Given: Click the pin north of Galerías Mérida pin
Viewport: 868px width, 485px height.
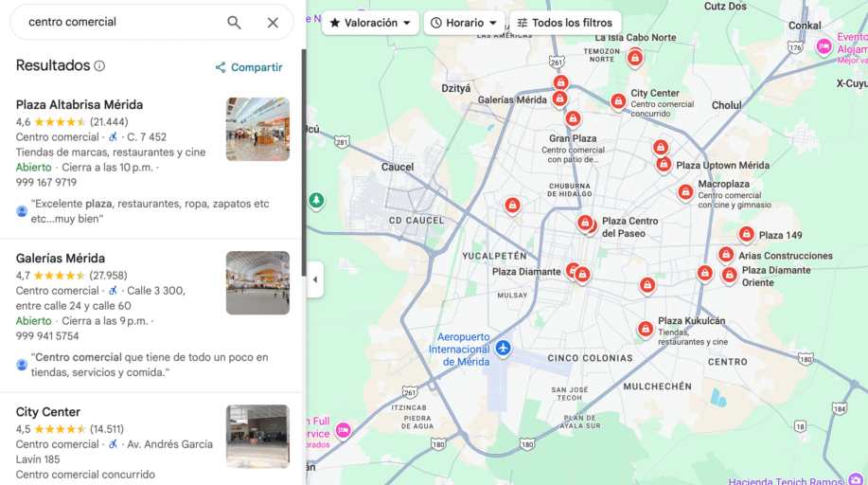Looking at the screenshot, I should [x=560, y=82].
